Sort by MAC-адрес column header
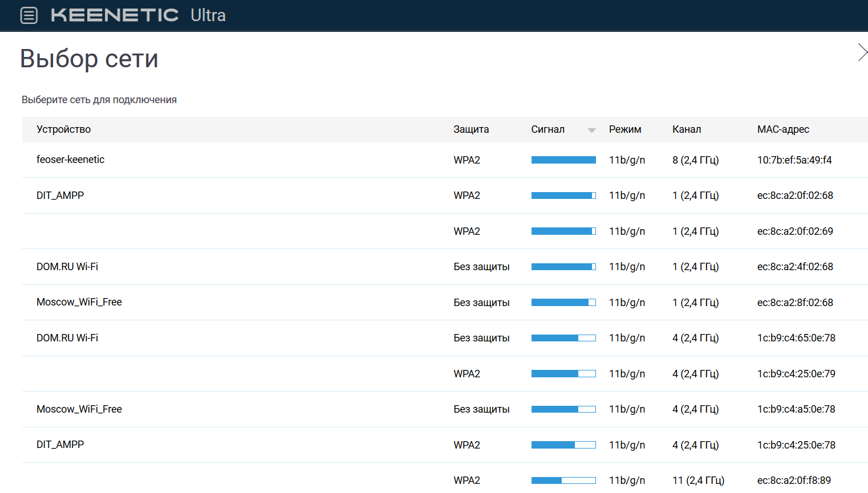Screen dimensions: 868x493 pos(783,129)
